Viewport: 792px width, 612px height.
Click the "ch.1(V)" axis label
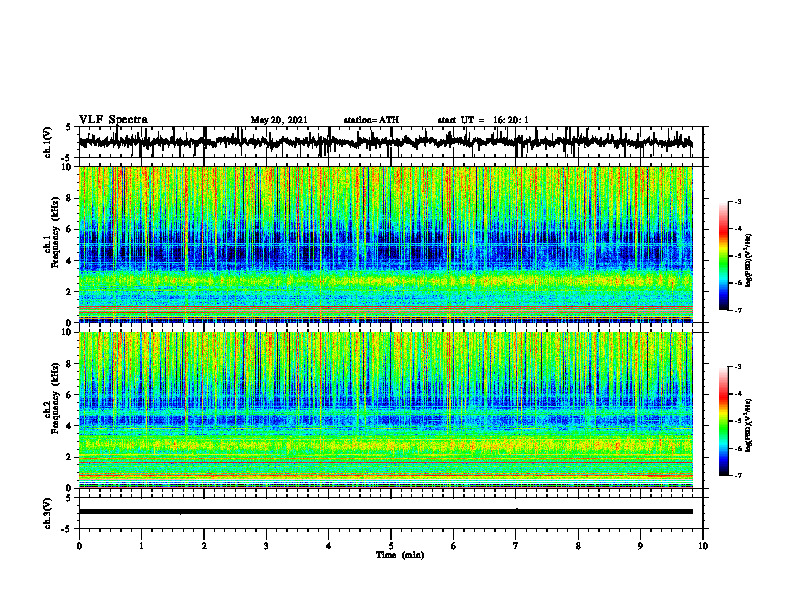(x=48, y=142)
